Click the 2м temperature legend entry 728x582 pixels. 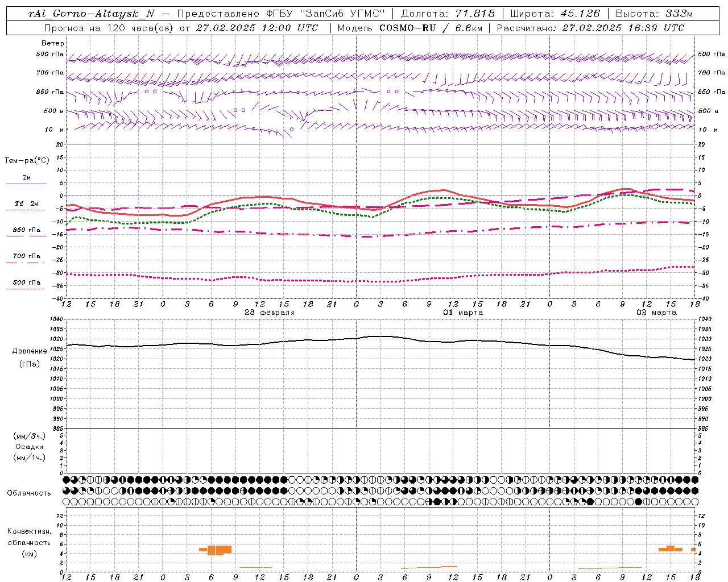click(27, 178)
